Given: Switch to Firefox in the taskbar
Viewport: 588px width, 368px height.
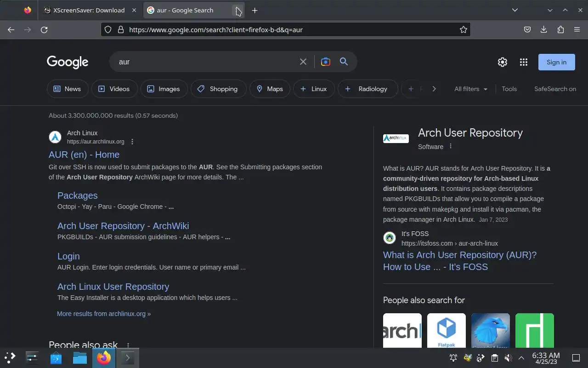Looking at the screenshot, I should pyautogui.click(x=104, y=357).
